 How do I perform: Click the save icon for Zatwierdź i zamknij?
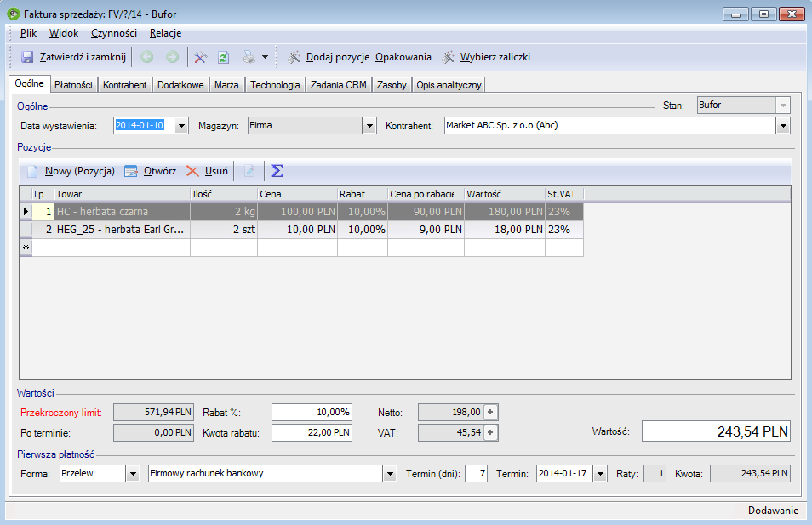tap(27, 57)
